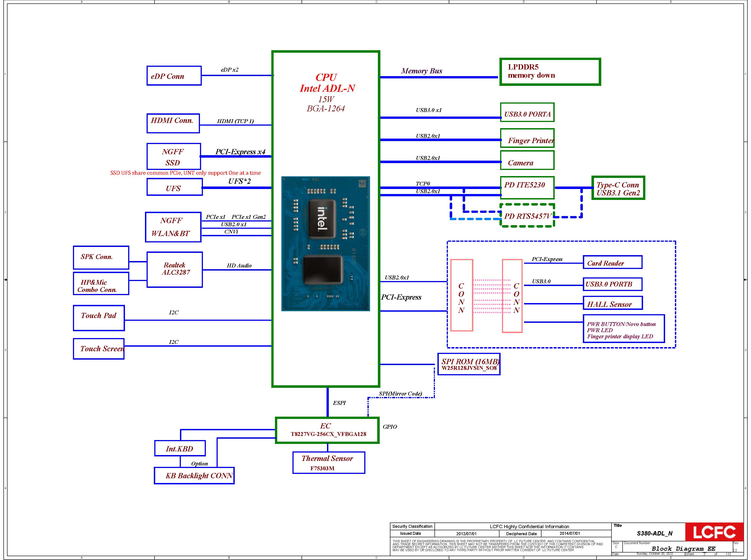Select the dashed PD RTS5457V block
This screenshot has width=751, height=560.
[527, 216]
